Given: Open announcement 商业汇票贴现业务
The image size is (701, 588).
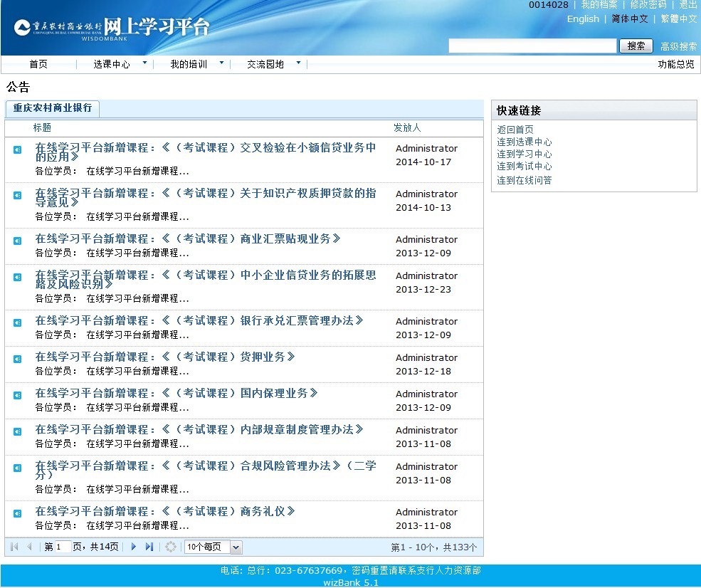Looking at the screenshot, I should point(188,238).
